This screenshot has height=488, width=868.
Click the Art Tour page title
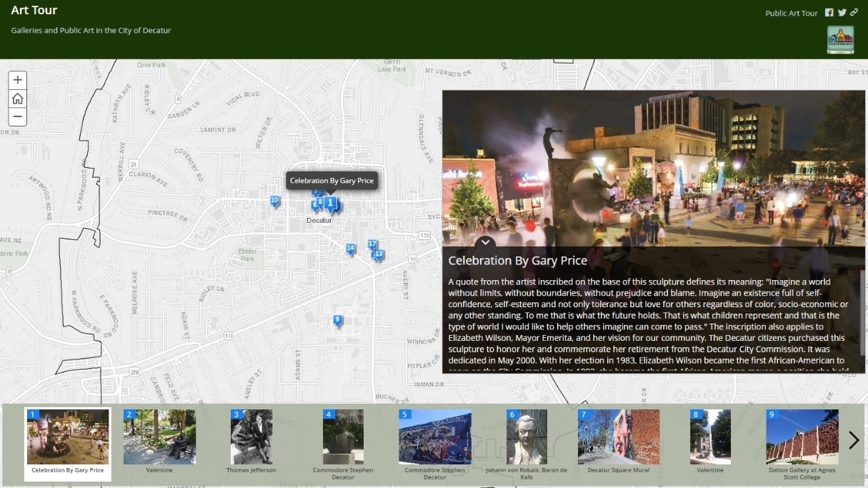34,11
